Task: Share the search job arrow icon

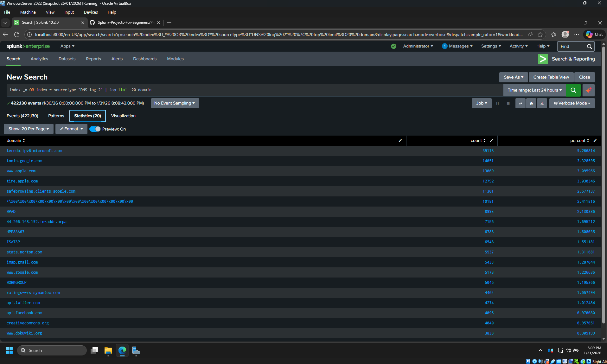Action: (x=520, y=103)
